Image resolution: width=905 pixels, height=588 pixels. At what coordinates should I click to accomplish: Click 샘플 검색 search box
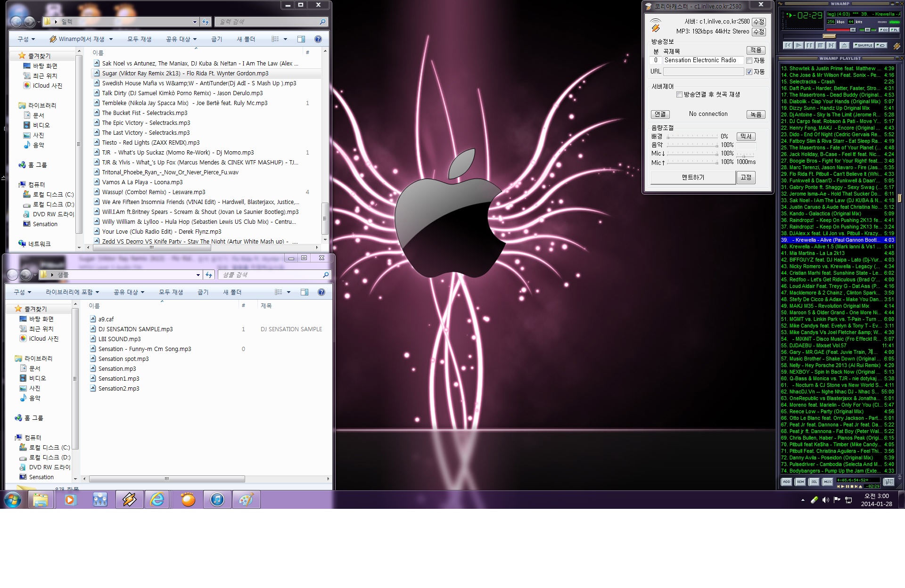point(275,275)
